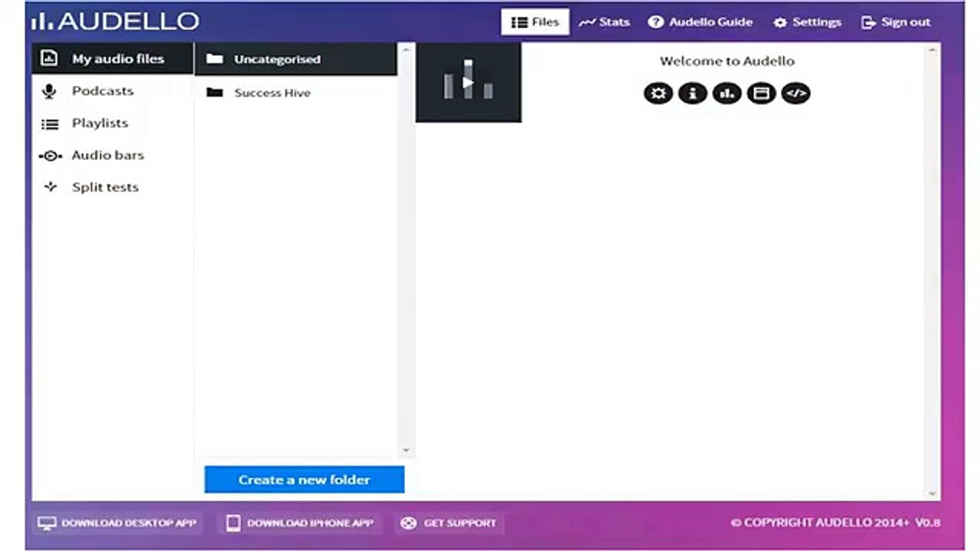The height and width of the screenshot is (551, 980).
Task: Sign out of Audello
Action: [896, 22]
